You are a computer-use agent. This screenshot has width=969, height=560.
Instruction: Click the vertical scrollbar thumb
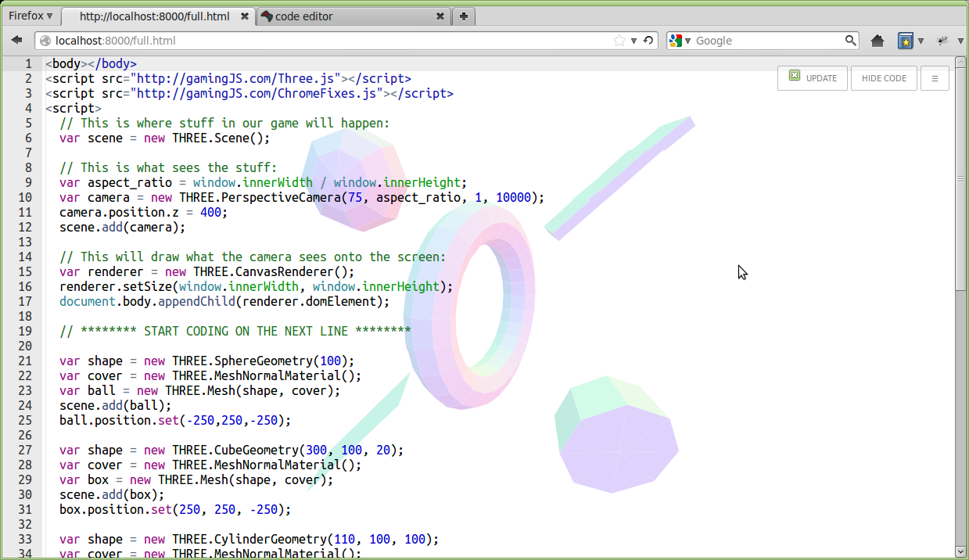coord(961,179)
